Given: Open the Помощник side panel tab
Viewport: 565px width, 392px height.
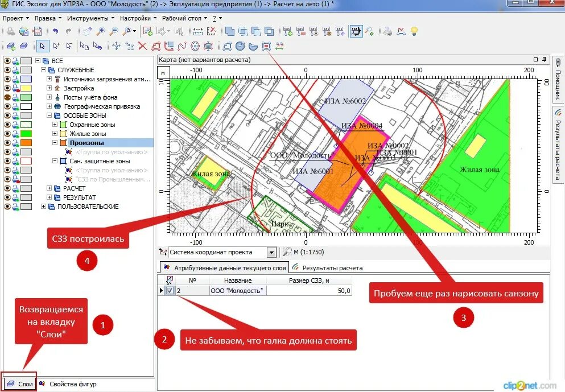Looking at the screenshot, I should [558, 80].
